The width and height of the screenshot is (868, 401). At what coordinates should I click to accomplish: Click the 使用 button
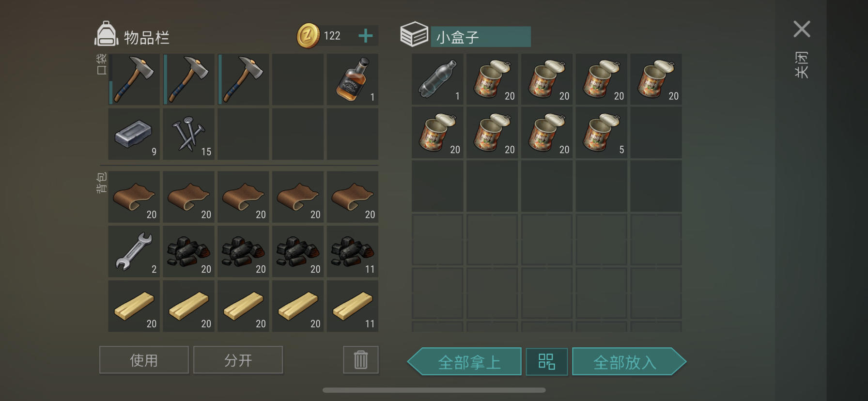(x=144, y=360)
